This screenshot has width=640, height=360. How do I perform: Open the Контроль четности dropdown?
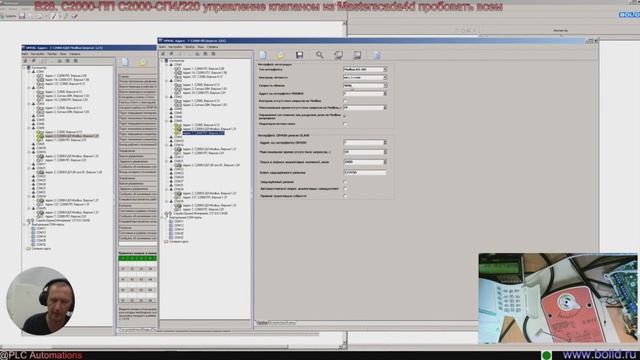(365, 77)
